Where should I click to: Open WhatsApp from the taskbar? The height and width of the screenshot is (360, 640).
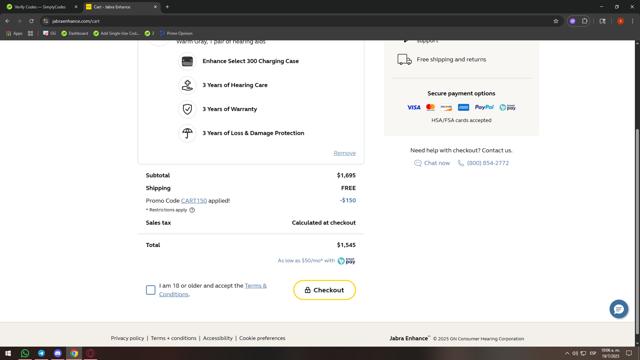point(25,353)
